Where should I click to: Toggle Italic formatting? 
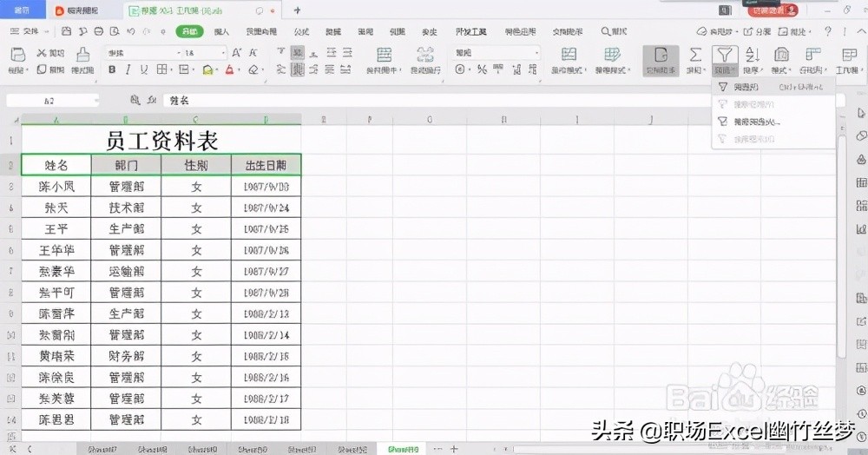(128, 69)
